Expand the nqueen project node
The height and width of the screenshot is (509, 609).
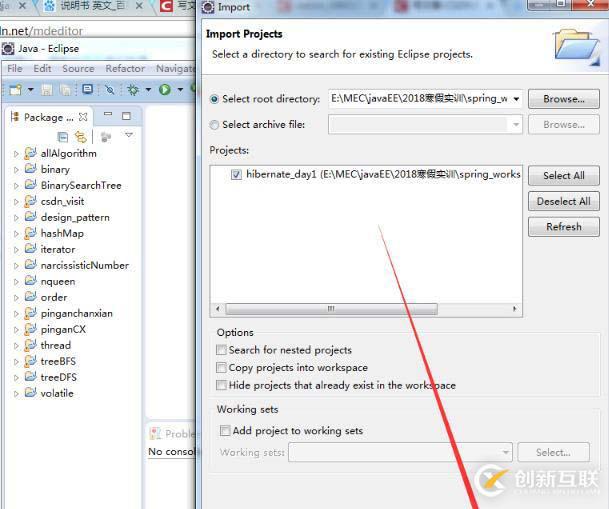click(16, 282)
